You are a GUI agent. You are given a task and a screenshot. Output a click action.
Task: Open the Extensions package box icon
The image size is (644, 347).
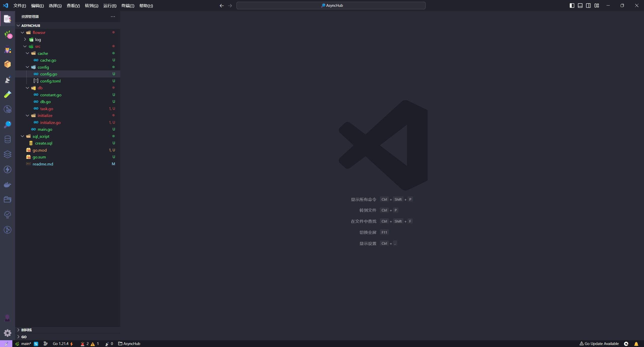point(8,64)
